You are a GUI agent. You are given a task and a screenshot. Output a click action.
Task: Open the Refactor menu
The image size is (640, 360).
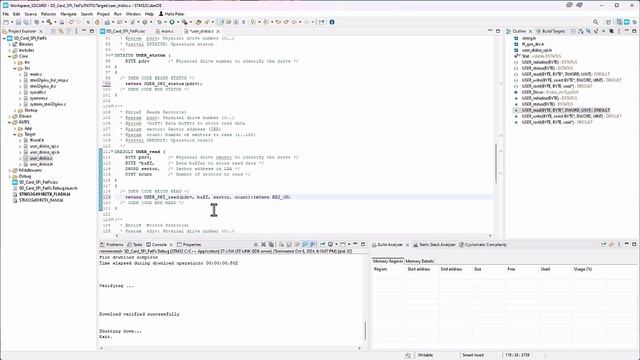pyautogui.click(x=49, y=14)
